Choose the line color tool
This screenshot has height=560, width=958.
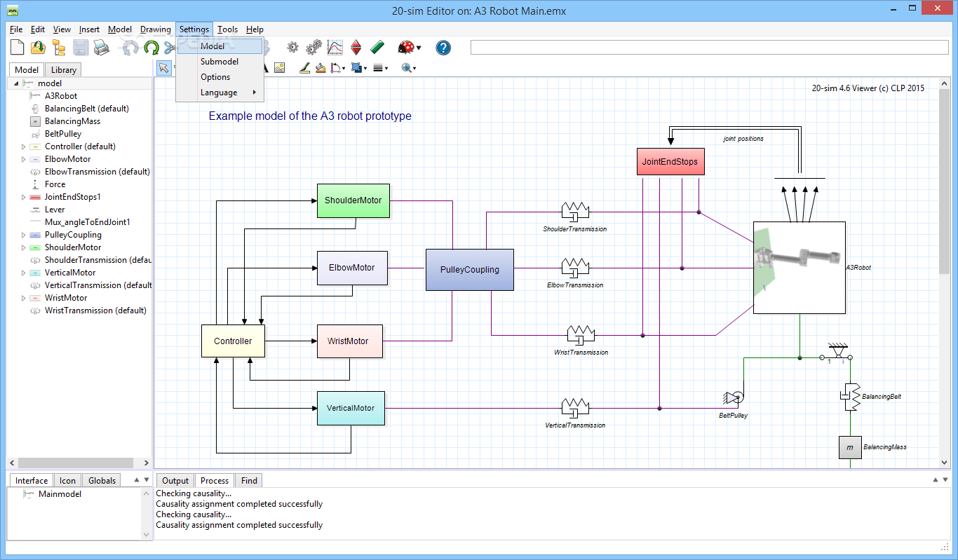click(x=305, y=68)
